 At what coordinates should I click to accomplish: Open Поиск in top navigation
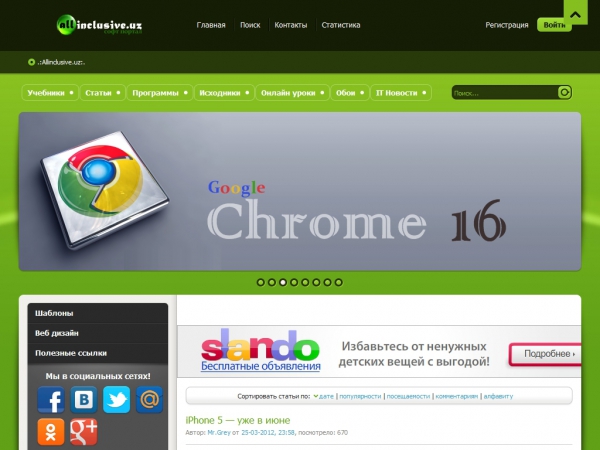click(x=250, y=25)
